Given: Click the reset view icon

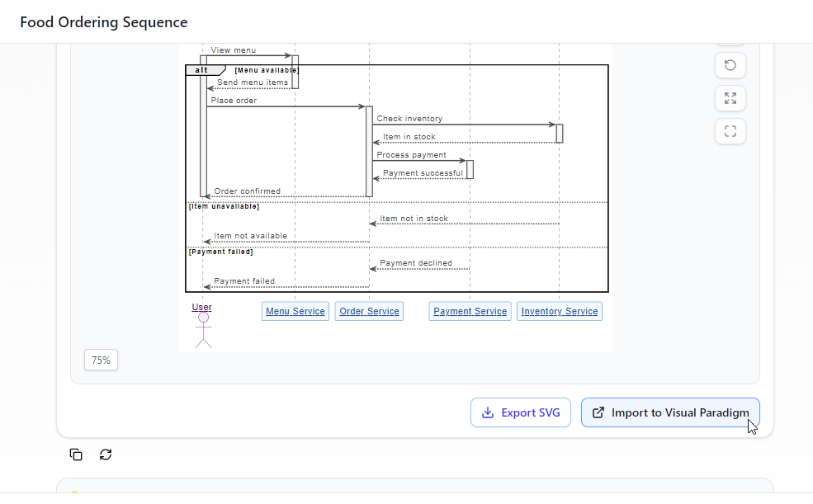Looking at the screenshot, I should pyautogui.click(x=730, y=65).
